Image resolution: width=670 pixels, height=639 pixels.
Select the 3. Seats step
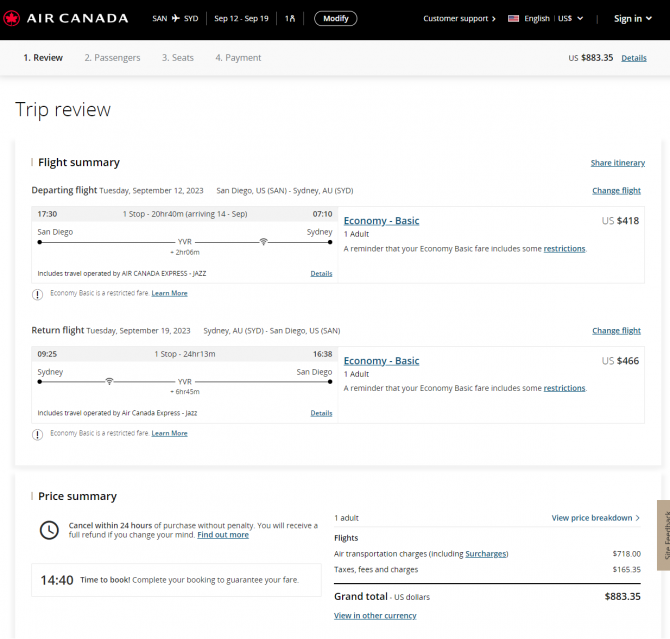pyautogui.click(x=178, y=58)
